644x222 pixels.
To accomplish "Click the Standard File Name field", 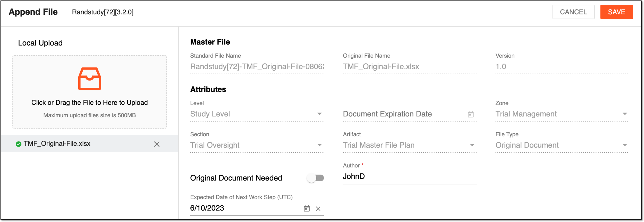I will (x=257, y=67).
